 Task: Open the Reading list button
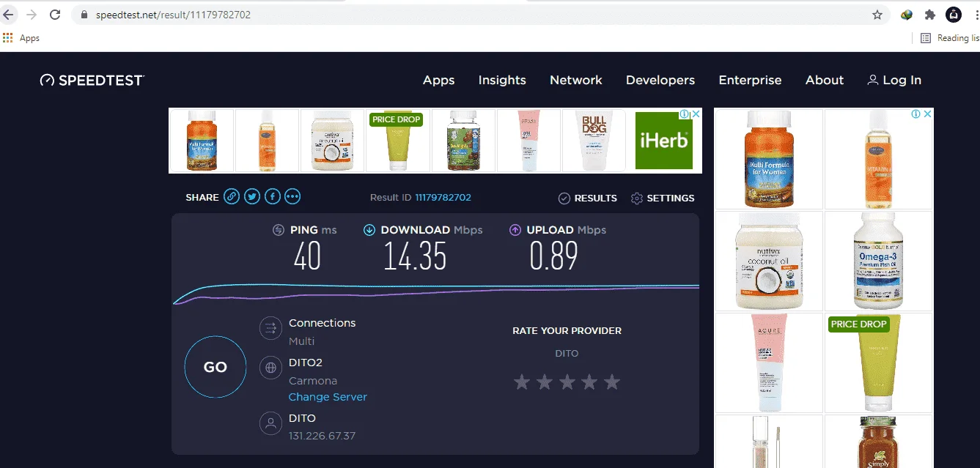point(950,38)
